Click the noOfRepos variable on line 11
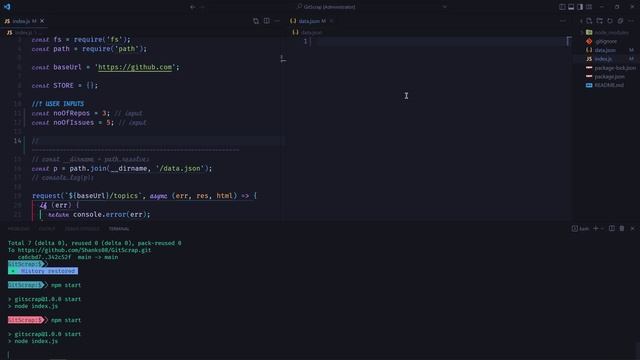 pyautogui.click(x=71, y=113)
